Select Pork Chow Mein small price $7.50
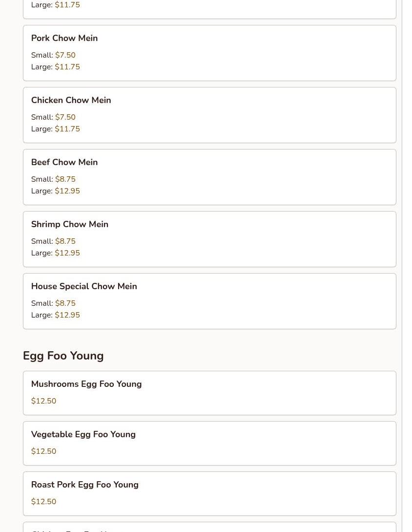This screenshot has width=412, height=532. (65, 55)
